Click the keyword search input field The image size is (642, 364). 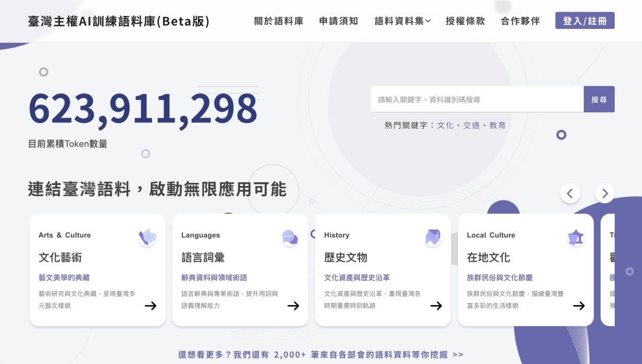pos(476,99)
